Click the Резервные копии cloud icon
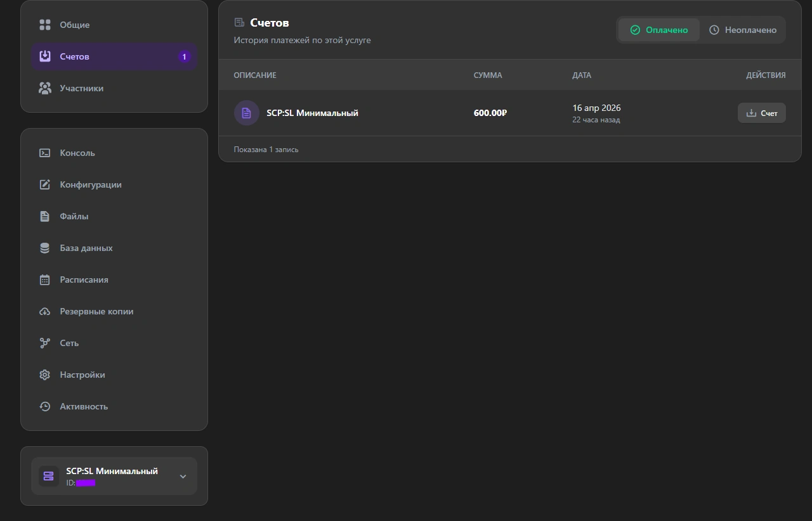812x521 pixels. [44, 311]
